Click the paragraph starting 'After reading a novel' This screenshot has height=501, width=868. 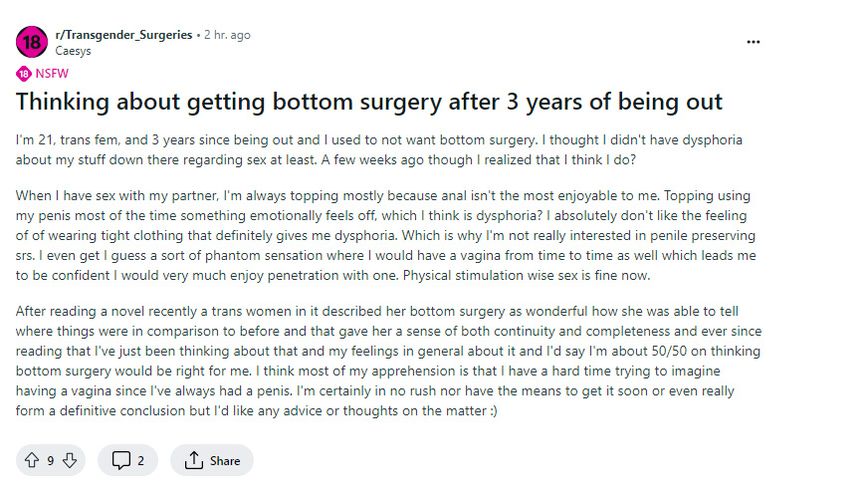point(388,361)
